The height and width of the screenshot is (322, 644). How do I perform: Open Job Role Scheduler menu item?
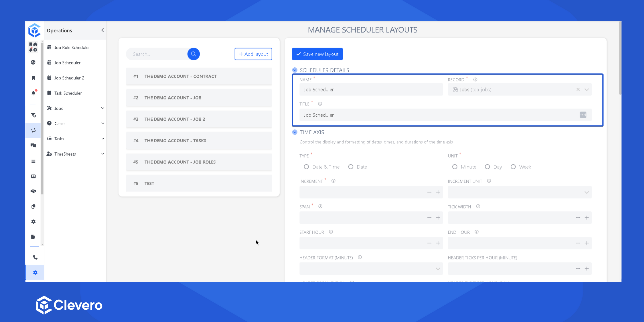pyautogui.click(x=72, y=47)
